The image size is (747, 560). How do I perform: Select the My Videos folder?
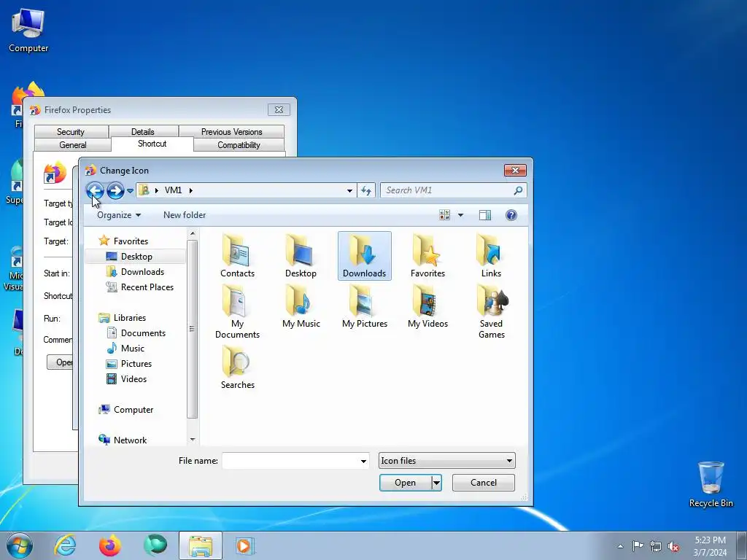tap(427, 307)
